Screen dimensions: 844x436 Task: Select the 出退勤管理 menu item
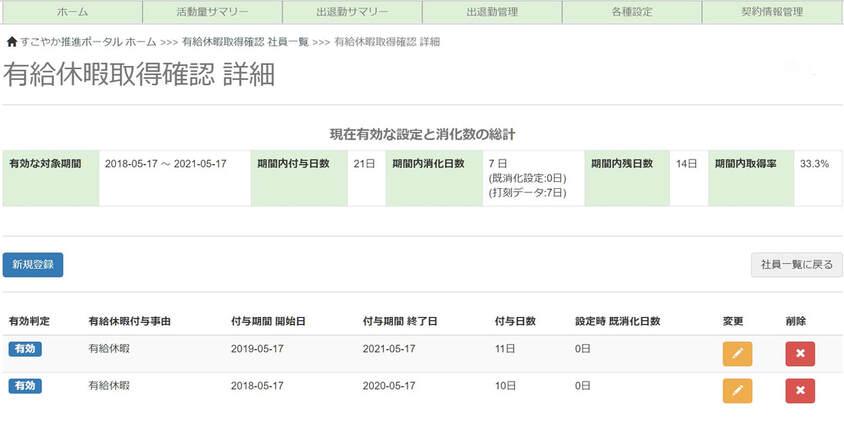pos(492,12)
